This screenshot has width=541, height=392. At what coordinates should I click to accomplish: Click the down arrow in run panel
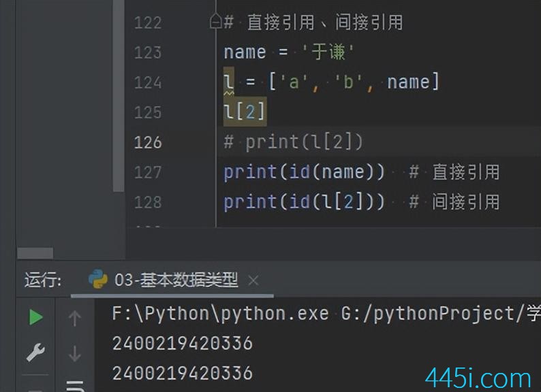click(75, 353)
